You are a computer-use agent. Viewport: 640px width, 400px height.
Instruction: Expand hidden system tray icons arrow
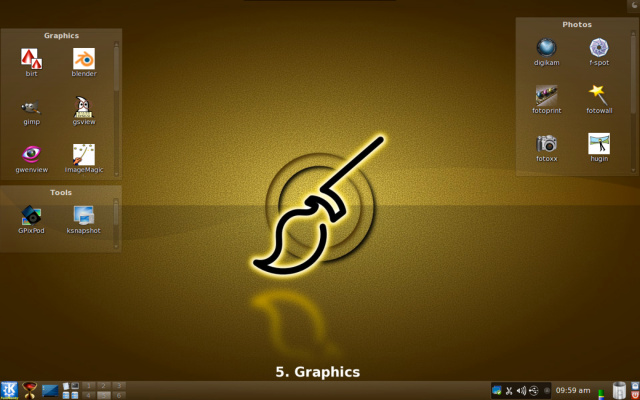(x=547, y=391)
